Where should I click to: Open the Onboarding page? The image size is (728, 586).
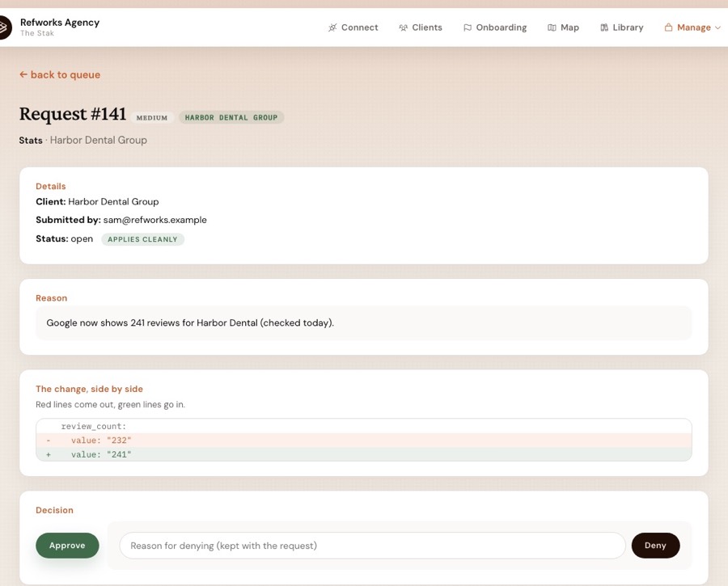(495, 27)
